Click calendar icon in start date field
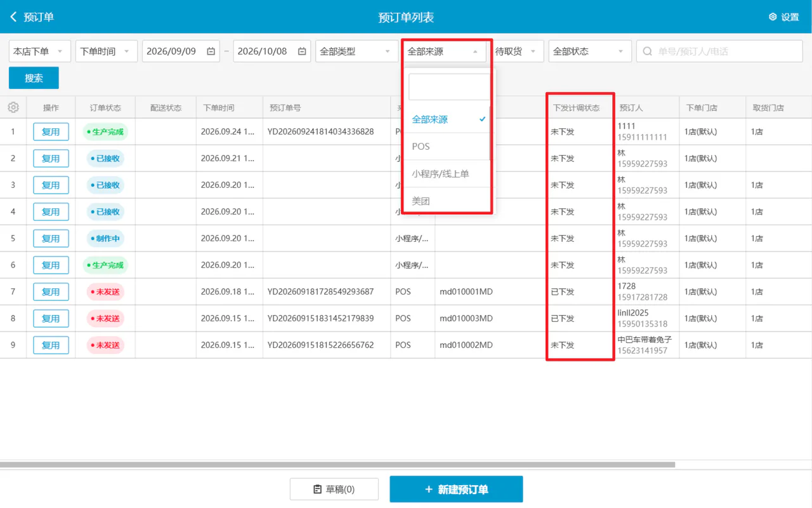 [x=211, y=51]
